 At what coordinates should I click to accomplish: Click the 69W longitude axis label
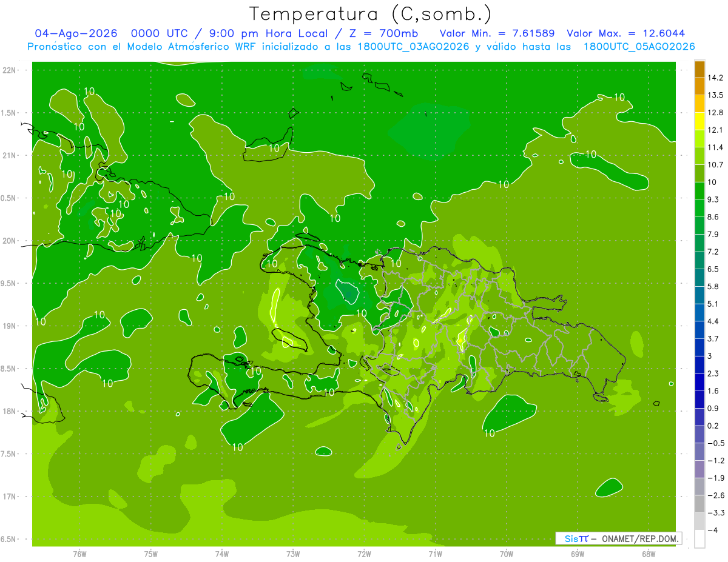click(577, 554)
